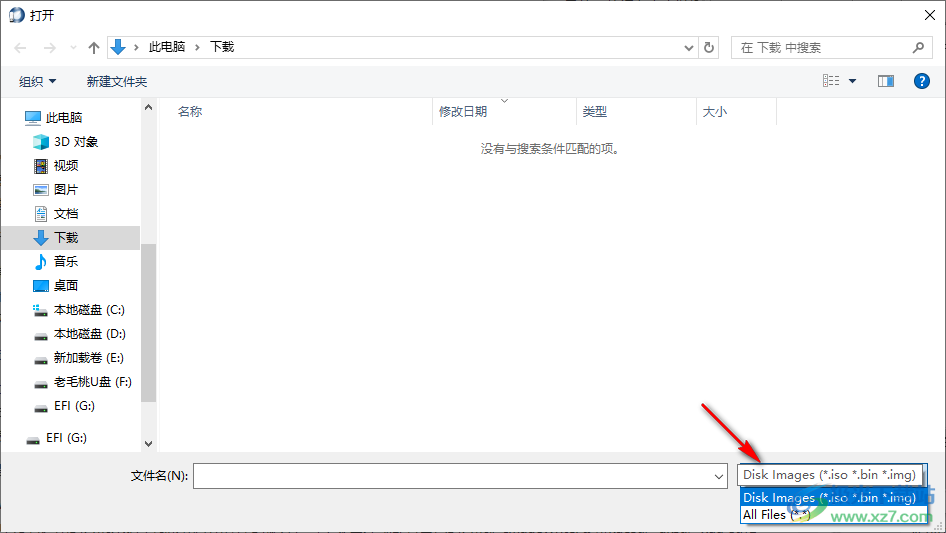Expand the address bar history dropdown
946x533 pixels.
688,48
